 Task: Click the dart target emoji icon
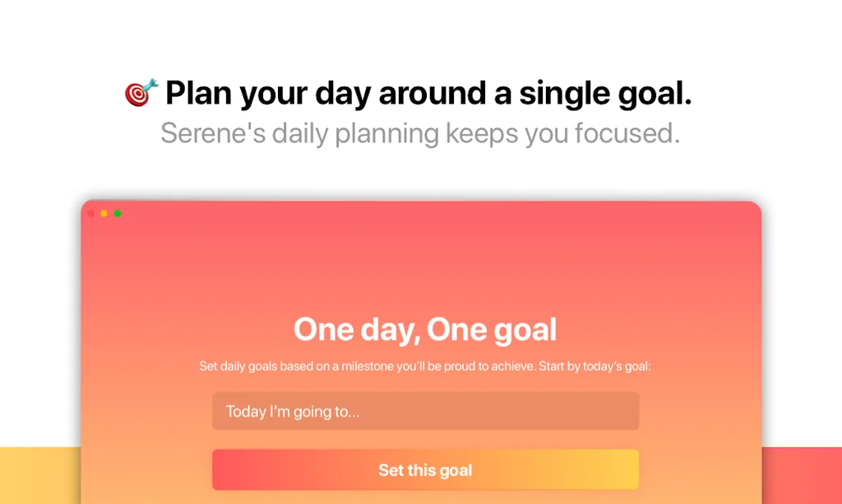(141, 93)
